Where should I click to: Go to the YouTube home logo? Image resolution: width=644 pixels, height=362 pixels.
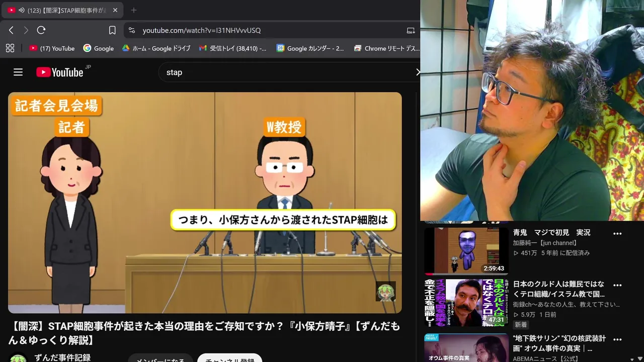[x=60, y=72]
